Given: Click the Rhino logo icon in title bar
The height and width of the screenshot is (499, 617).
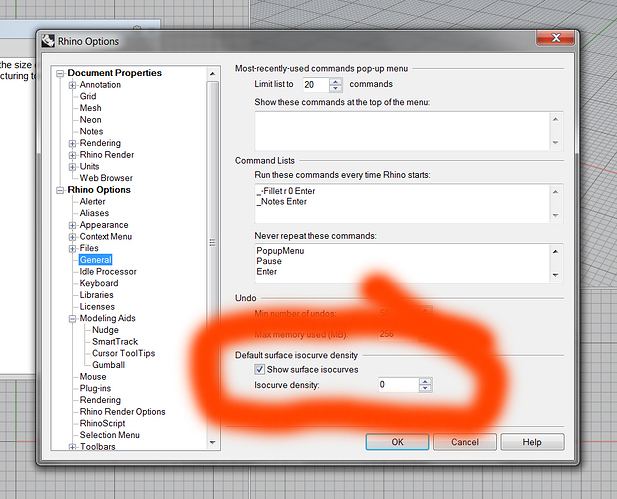Looking at the screenshot, I should point(48,41).
